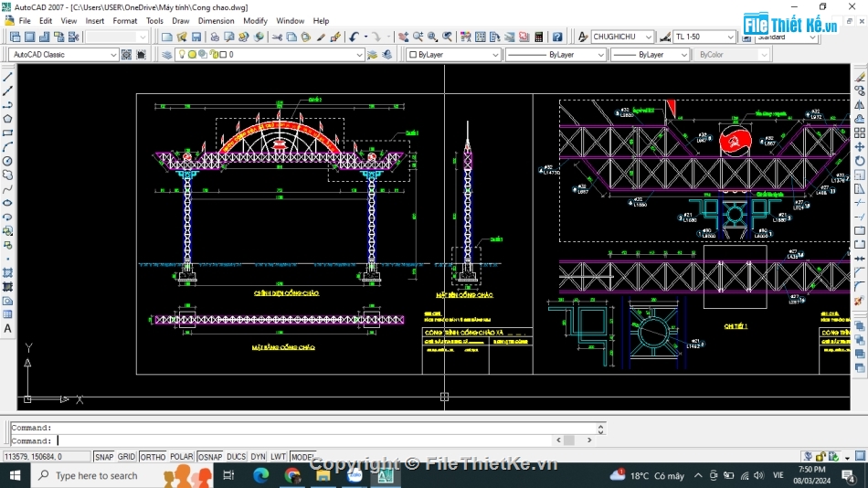
Task: Open the File menu
Action: [x=25, y=21]
